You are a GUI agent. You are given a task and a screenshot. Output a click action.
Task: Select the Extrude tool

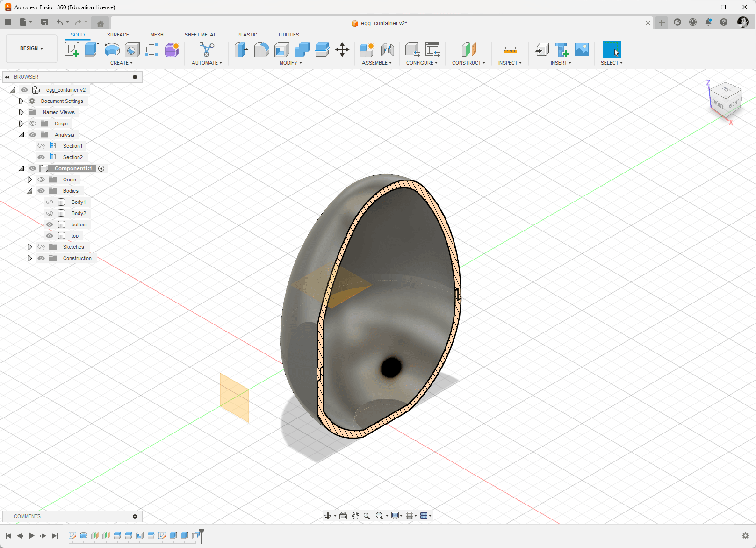(x=92, y=49)
